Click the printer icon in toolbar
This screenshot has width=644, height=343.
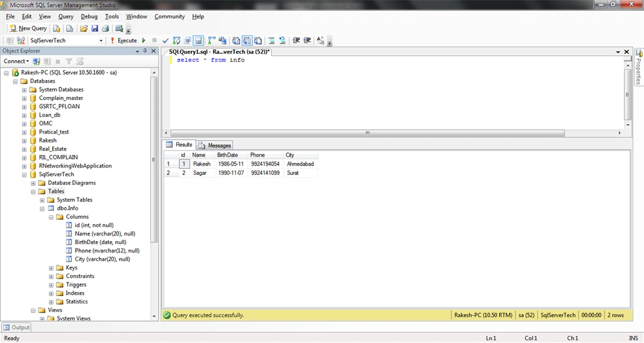[x=106, y=28]
